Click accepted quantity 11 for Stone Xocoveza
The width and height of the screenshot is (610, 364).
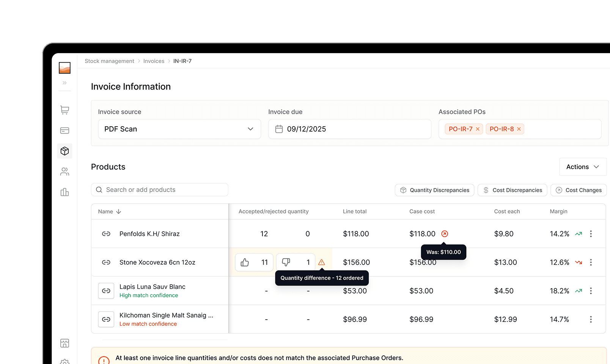(x=265, y=262)
